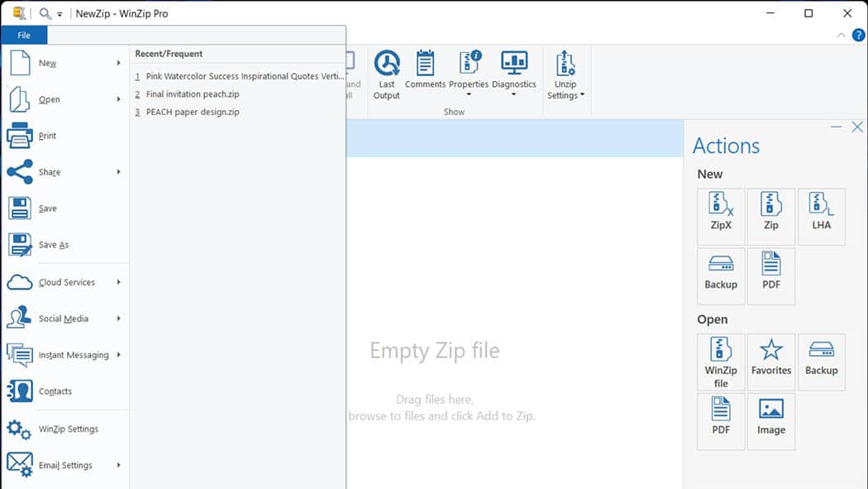Close the Actions pane
Viewport: 868px width, 489px height.
[857, 127]
